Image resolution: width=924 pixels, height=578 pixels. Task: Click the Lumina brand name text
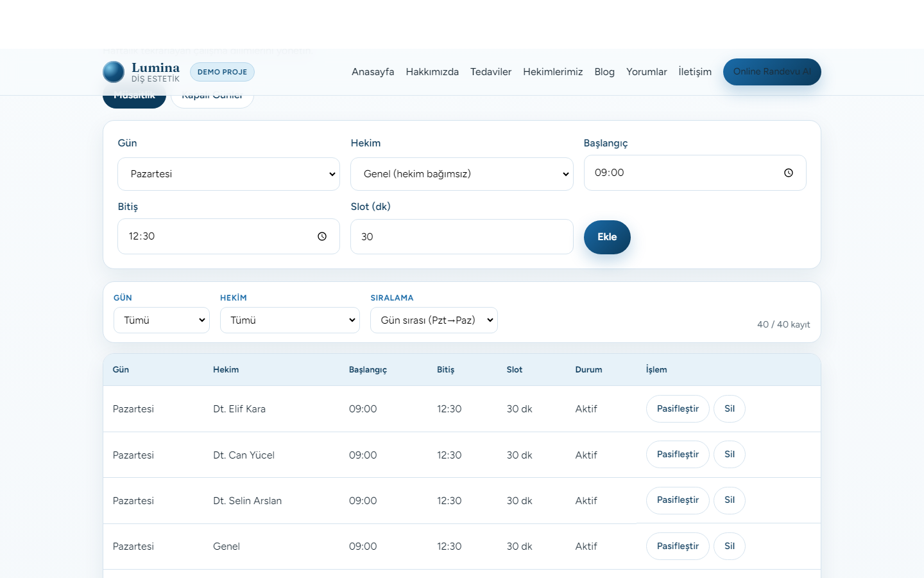click(x=155, y=67)
